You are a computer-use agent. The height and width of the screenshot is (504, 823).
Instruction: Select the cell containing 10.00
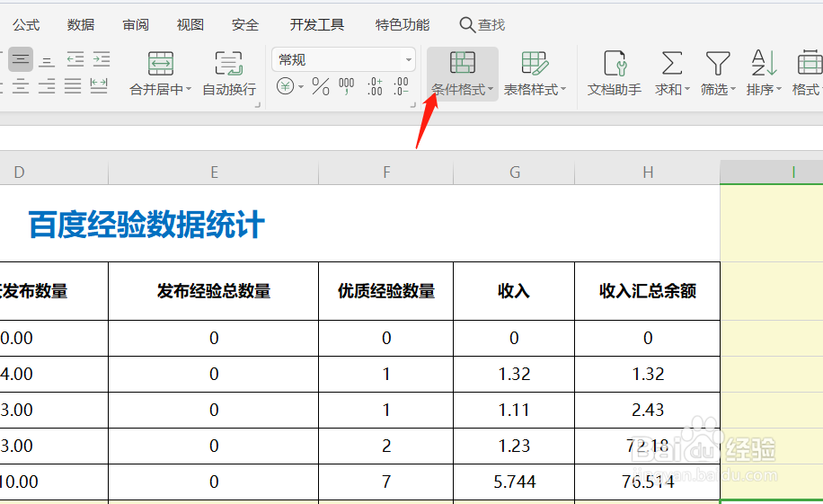click(x=54, y=482)
